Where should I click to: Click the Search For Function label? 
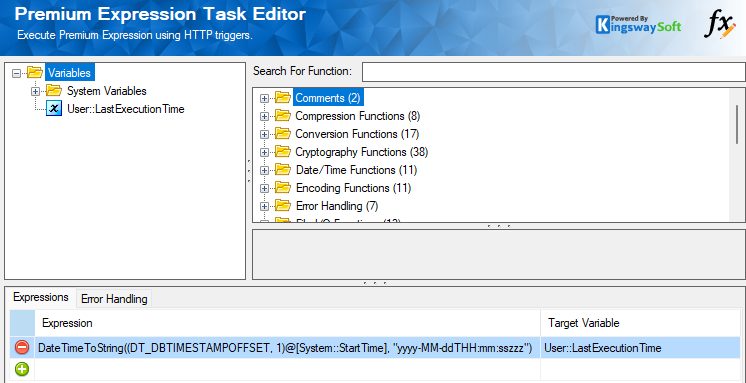(x=303, y=71)
